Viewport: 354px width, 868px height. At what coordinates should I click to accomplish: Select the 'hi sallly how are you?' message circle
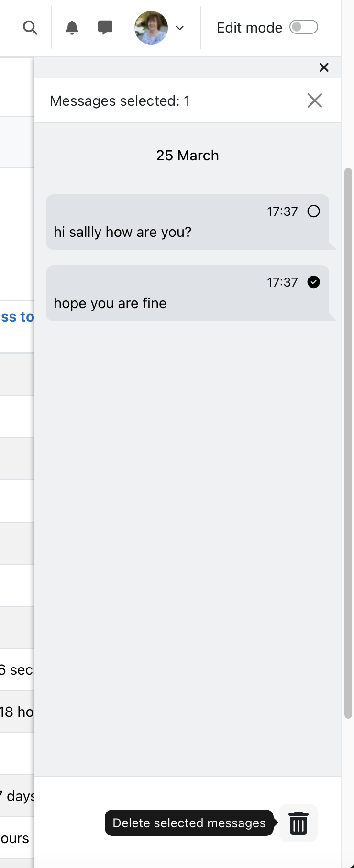tap(314, 211)
